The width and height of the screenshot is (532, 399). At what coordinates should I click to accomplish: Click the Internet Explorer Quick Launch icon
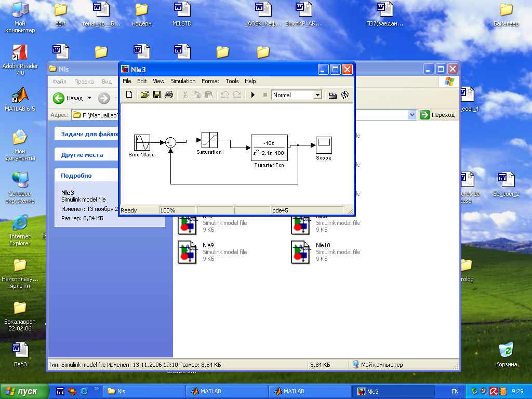point(84,392)
